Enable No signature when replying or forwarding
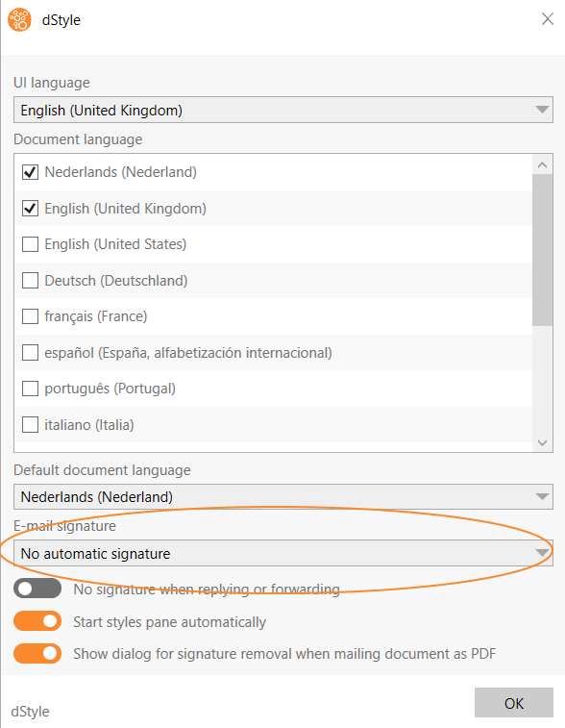Image resolution: width=565 pixels, height=728 pixels. [37, 589]
